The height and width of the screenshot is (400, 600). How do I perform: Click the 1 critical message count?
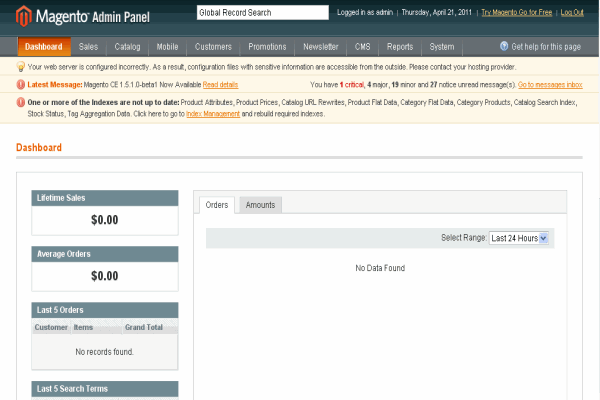[x=352, y=85]
